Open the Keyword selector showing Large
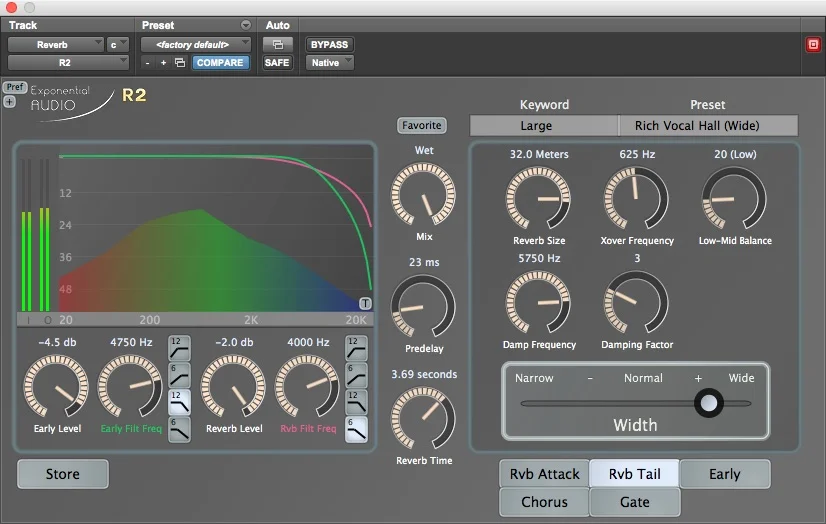Viewport: 826px width, 524px height. coord(544,126)
